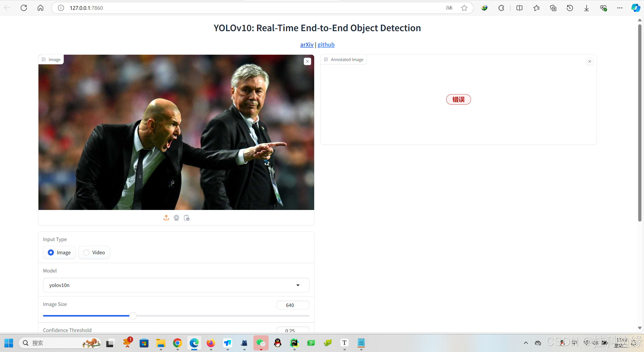Image resolution: width=644 pixels, height=352 pixels.
Task: Click the paste from clipboard icon
Action: pos(187,218)
